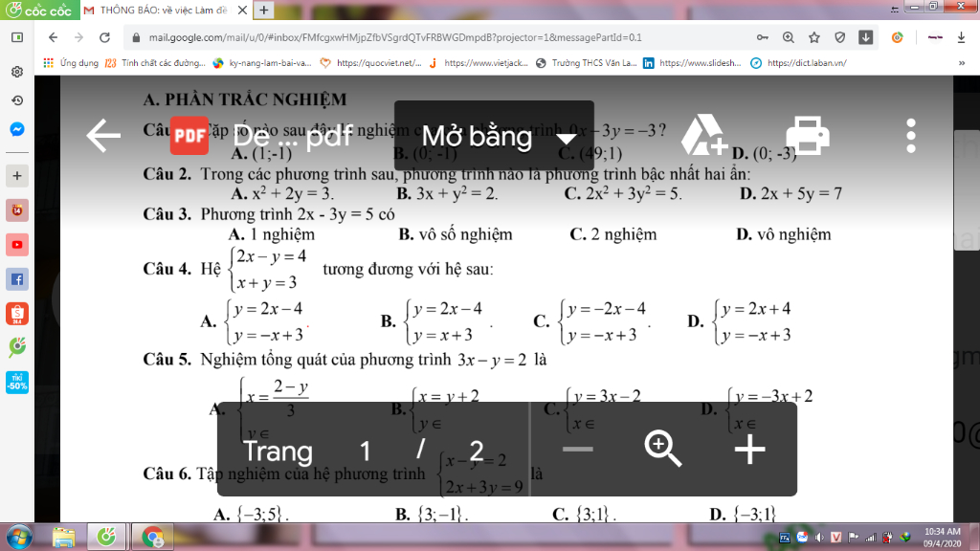Open the Windows Start menu

(x=19, y=538)
